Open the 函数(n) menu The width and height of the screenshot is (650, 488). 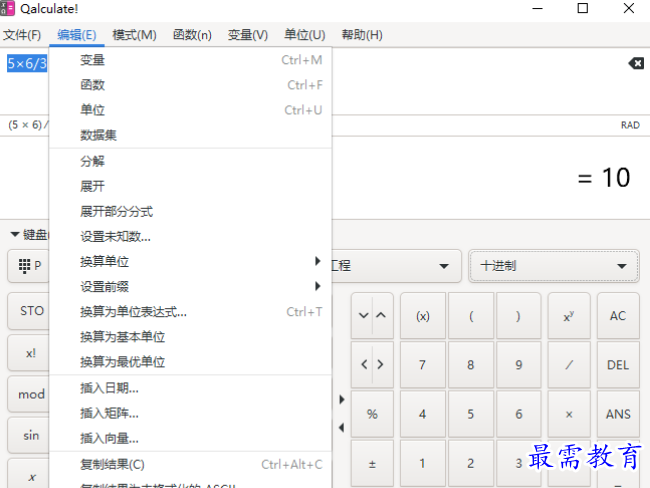[192, 35]
